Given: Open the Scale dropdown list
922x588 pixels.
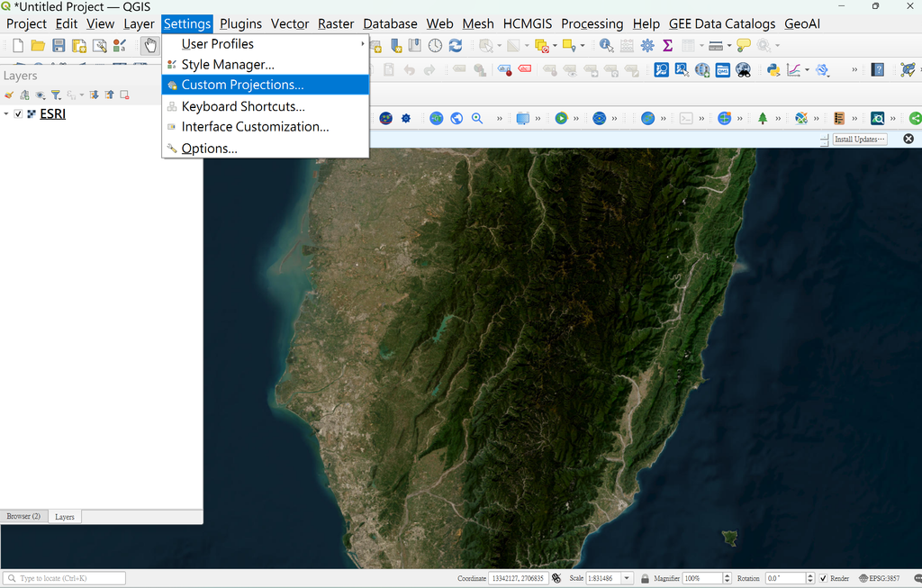Looking at the screenshot, I should [x=627, y=578].
